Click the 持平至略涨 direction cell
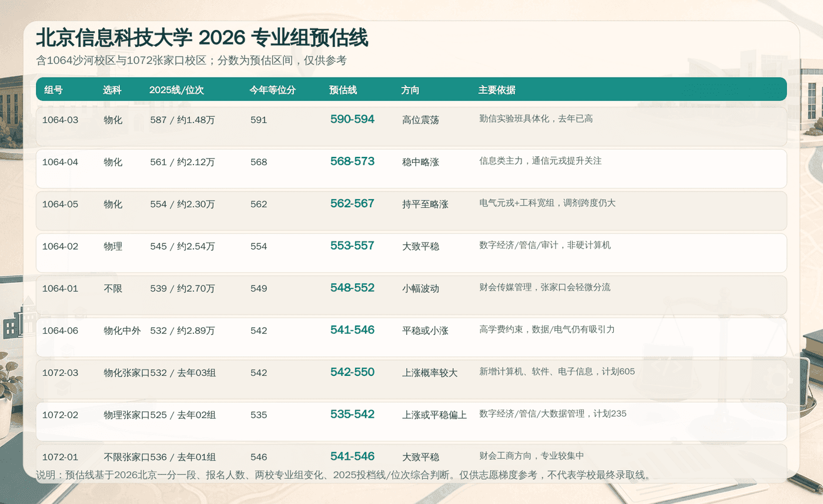This screenshot has height=504, width=823. tap(425, 204)
